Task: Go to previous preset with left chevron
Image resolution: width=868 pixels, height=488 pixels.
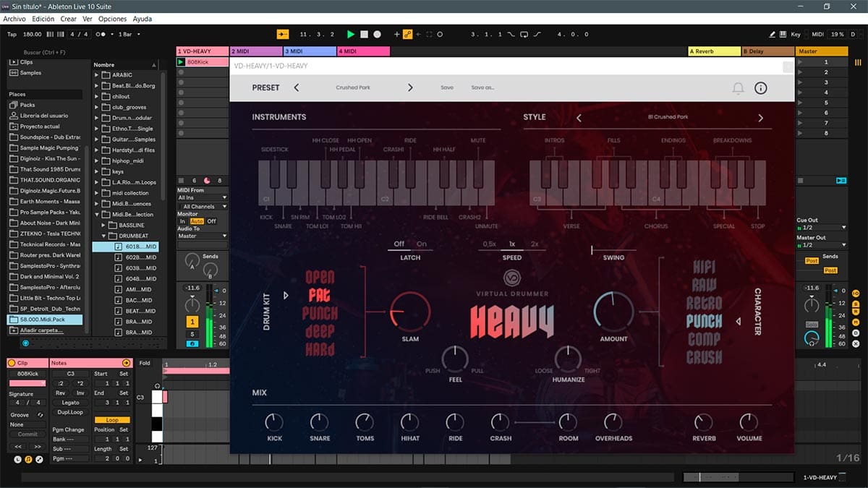Action: click(x=297, y=87)
